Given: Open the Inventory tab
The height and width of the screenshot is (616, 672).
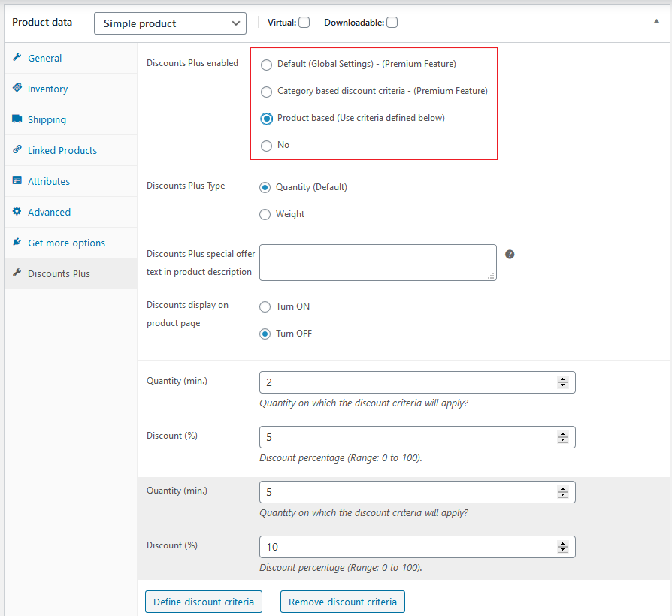Looking at the screenshot, I should tap(71, 89).
